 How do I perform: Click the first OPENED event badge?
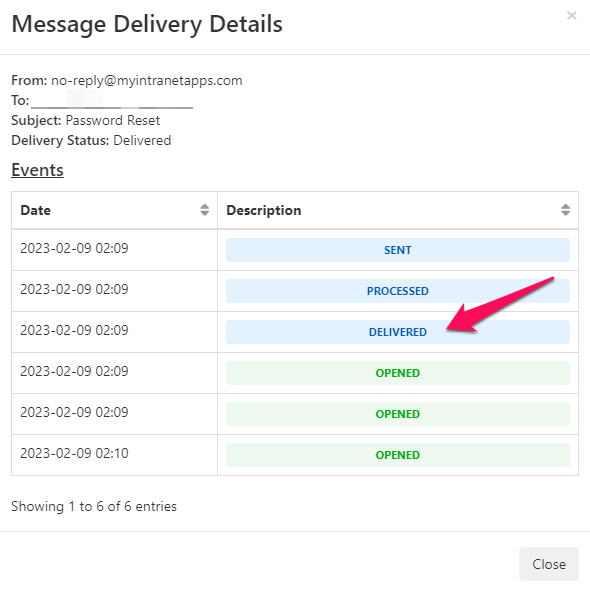pos(398,373)
